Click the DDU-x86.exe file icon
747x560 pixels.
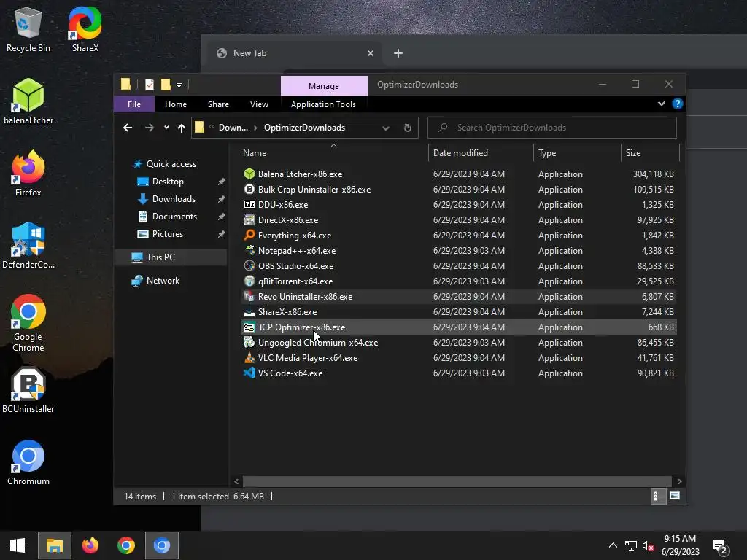(x=249, y=204)
